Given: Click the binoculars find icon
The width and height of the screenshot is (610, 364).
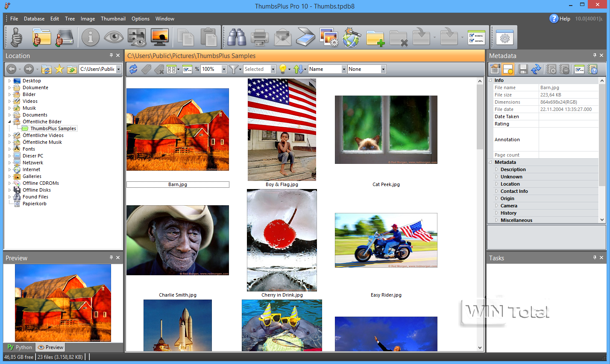Looking at the screenshot, I should click(236, 38).
